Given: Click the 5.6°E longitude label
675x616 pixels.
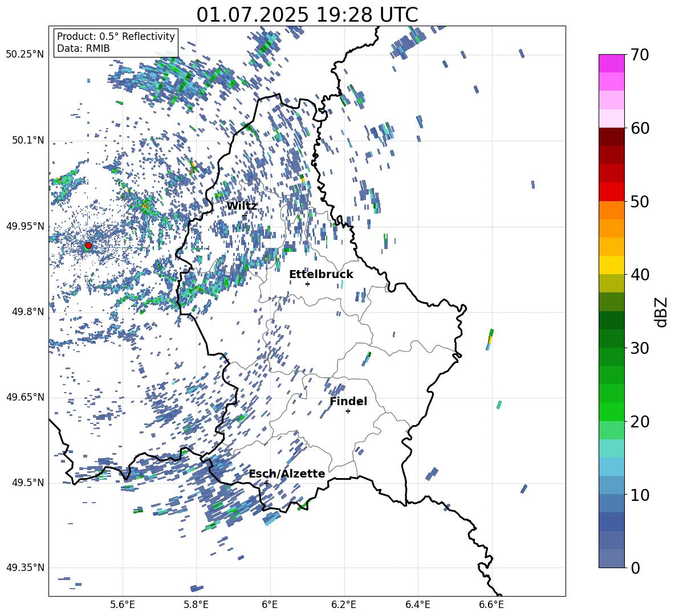Looking at the screenshot, I should pos(123,605).
